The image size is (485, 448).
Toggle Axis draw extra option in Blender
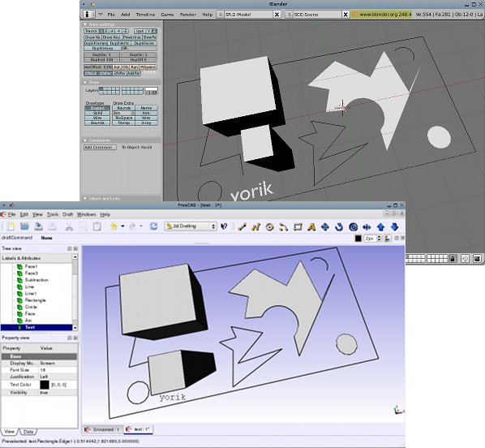coord(146,113)
